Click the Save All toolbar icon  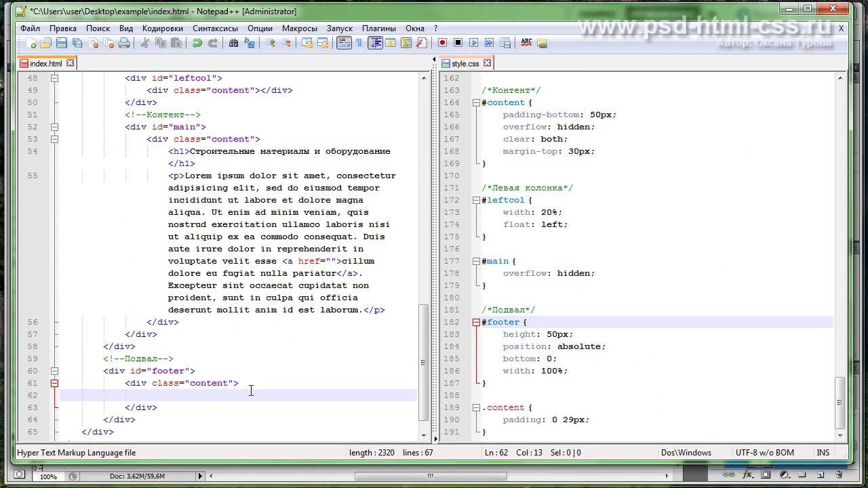coord(77,43)
